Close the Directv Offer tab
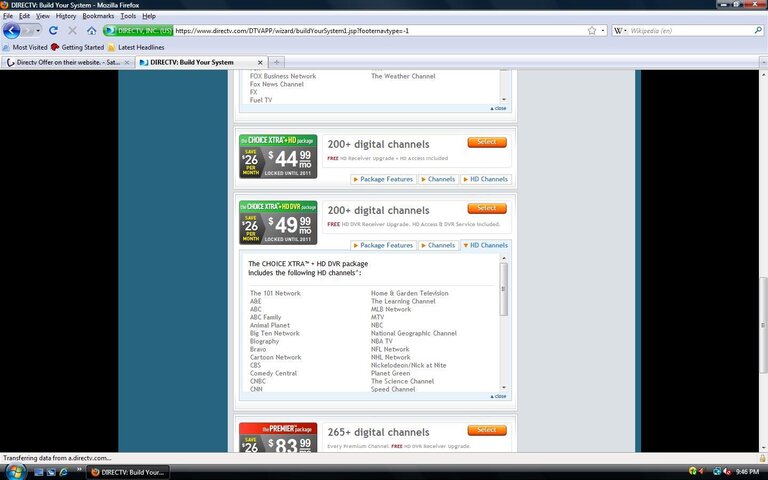 [127, 62]
